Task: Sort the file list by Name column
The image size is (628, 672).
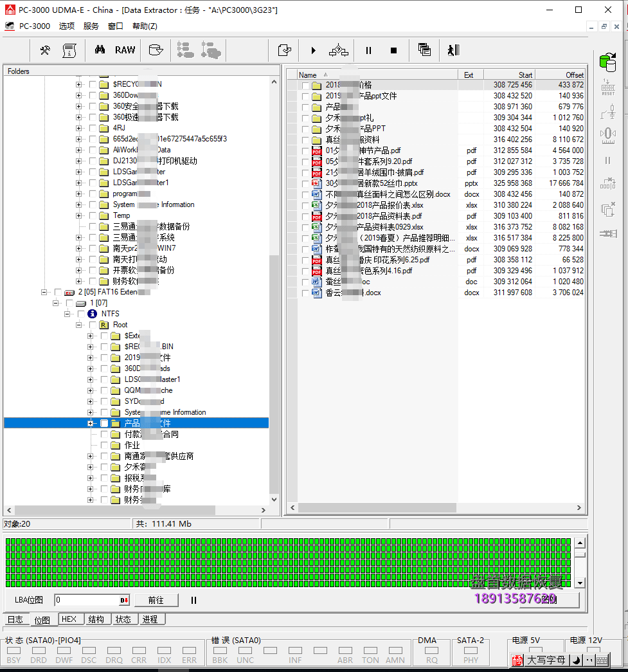Action: (x=378, y=75)
